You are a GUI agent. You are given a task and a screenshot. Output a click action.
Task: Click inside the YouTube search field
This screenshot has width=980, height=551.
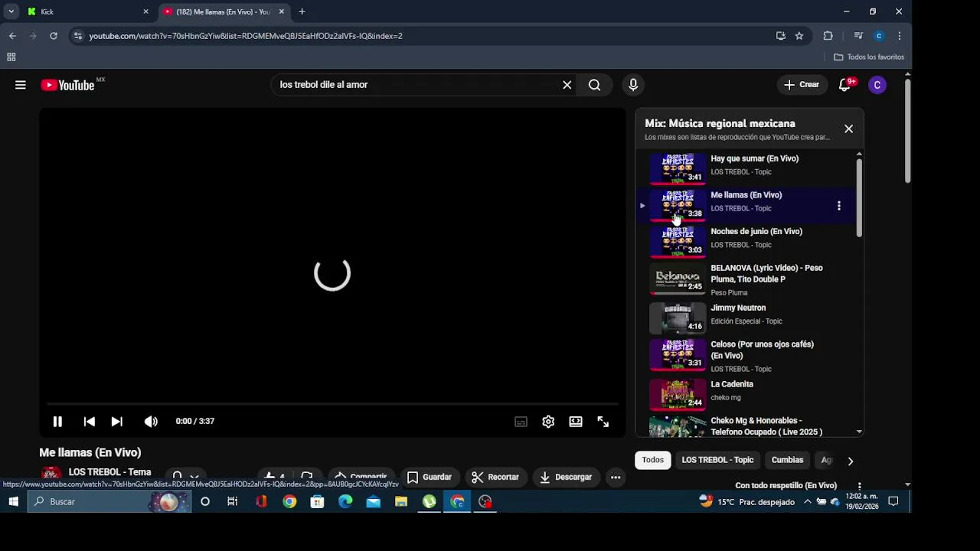point(417,85)
